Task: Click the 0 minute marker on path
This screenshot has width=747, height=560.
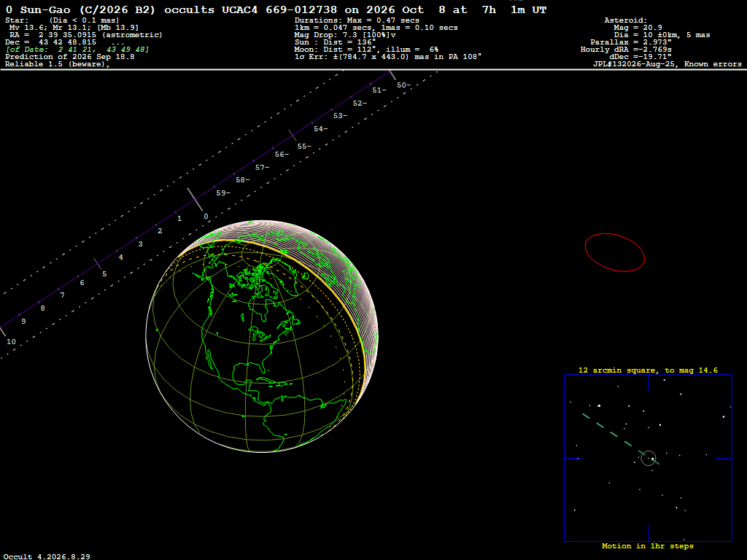Action: [206, 216]
